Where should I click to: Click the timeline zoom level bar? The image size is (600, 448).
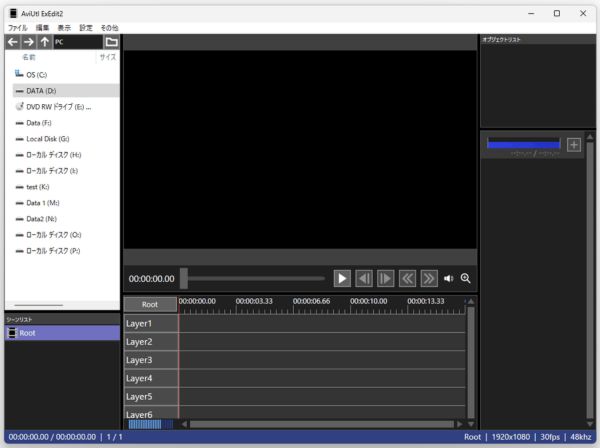[150, 424]
